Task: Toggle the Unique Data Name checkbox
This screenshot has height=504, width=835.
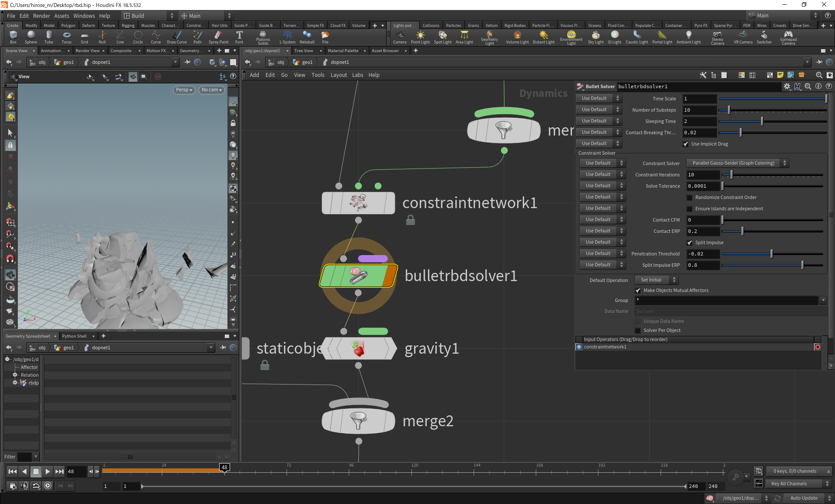Action: (x=638, y=322)
